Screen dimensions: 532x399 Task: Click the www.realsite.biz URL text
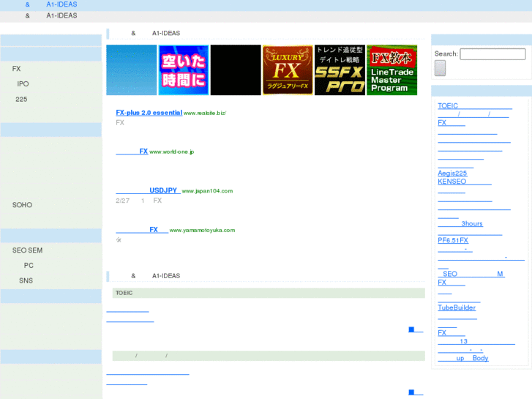pyautogui.click(x=205, y=113)
